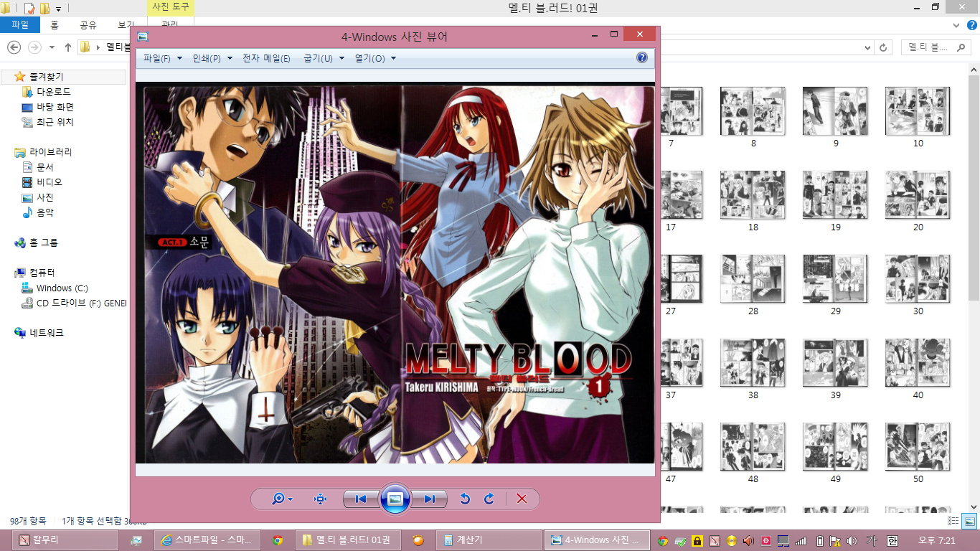Open the 계산기 taskbar button

[488, 540]
